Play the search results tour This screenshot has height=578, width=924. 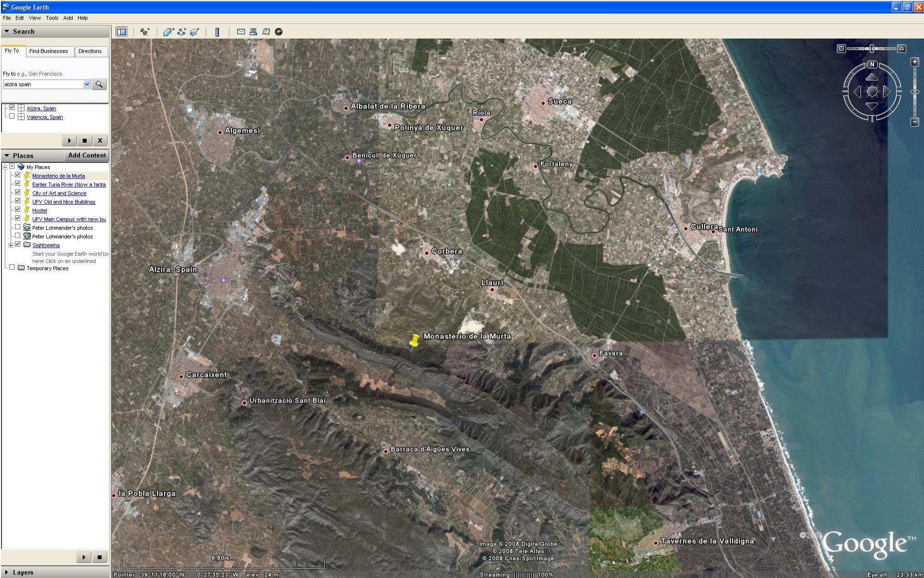tap(69, 141)
